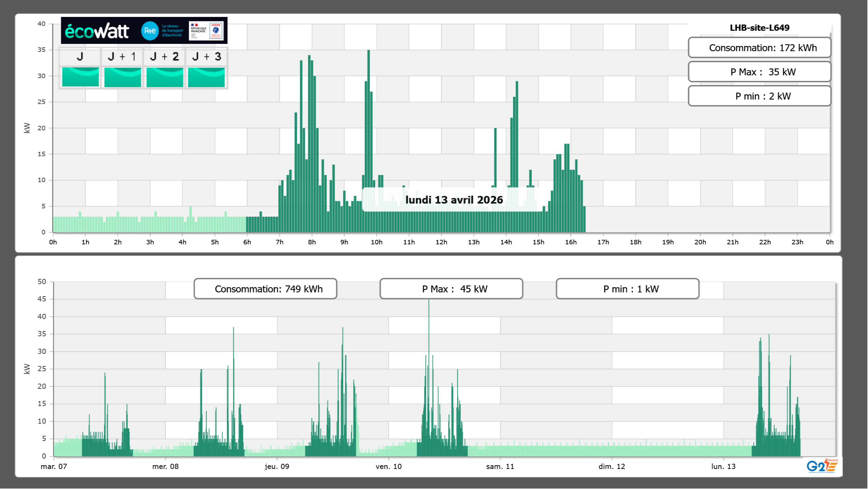Viewport: 868px width, 489px height.
Task: Click the lundi 13 avril 2026 date label
Action: click(x=454, y=200)
